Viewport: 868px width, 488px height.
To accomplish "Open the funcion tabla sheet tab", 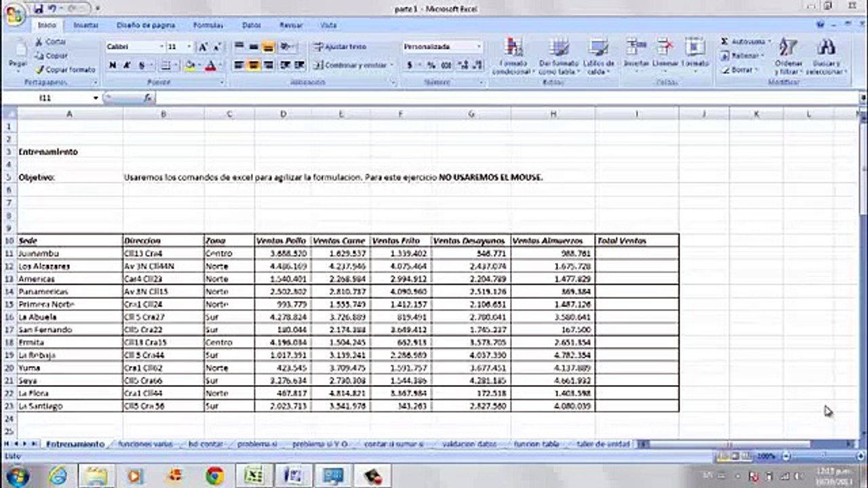I will tap(536, 444).
